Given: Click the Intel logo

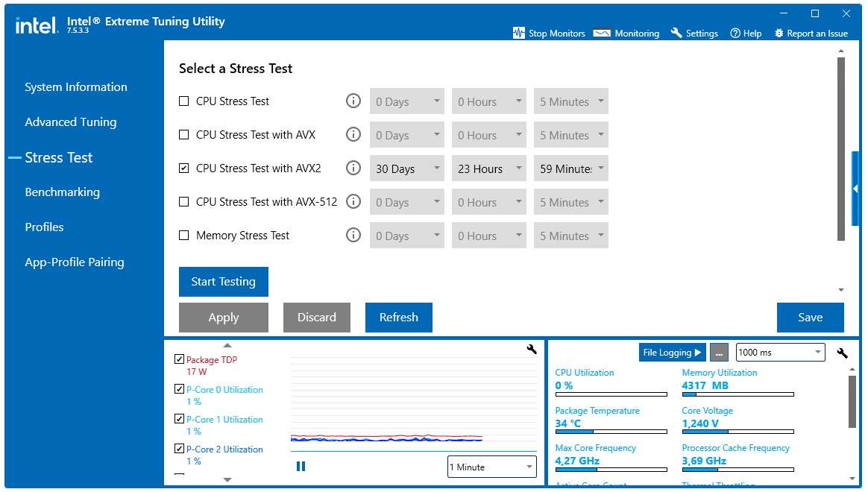Looking at the screenshot, I should [37, 25].
